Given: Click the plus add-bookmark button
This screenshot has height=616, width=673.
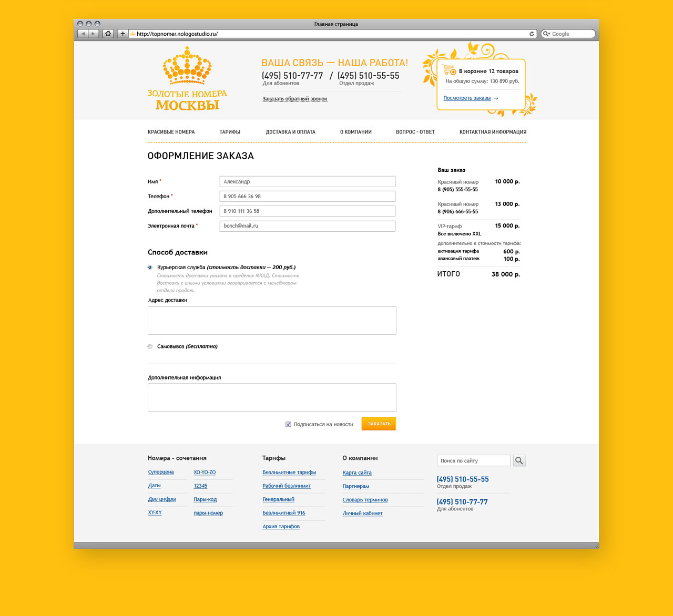Looking at the screenshot, I should click(x=123, y=34).
